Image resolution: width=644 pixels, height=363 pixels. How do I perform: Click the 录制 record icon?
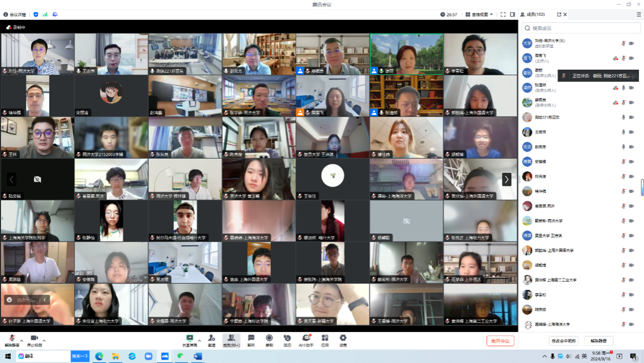coord(269,338)
